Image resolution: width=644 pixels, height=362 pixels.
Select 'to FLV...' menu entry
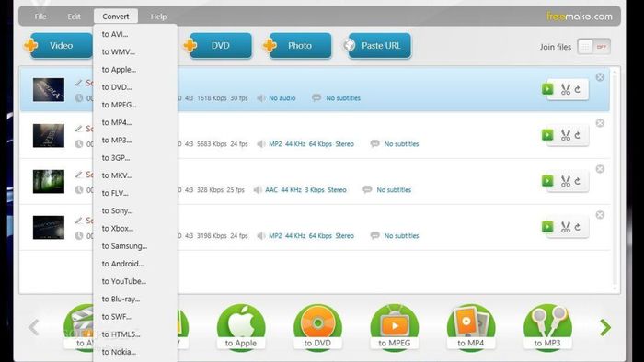coord(135,193)
